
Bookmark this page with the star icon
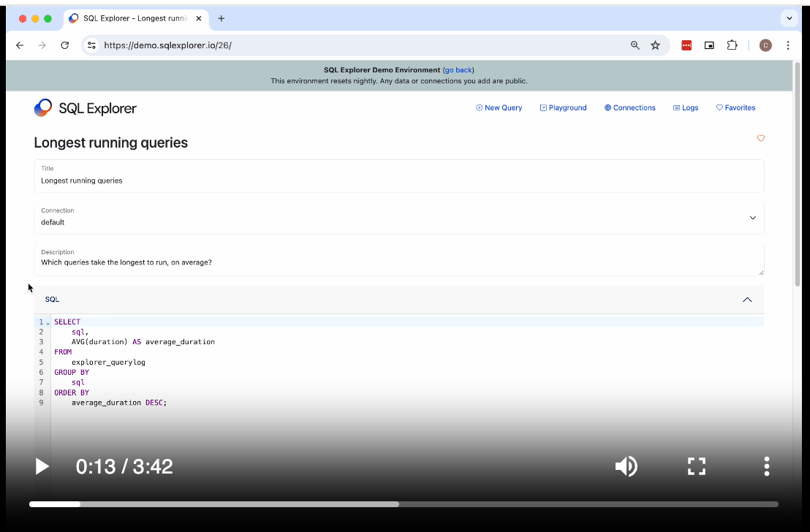pos(655,45)
